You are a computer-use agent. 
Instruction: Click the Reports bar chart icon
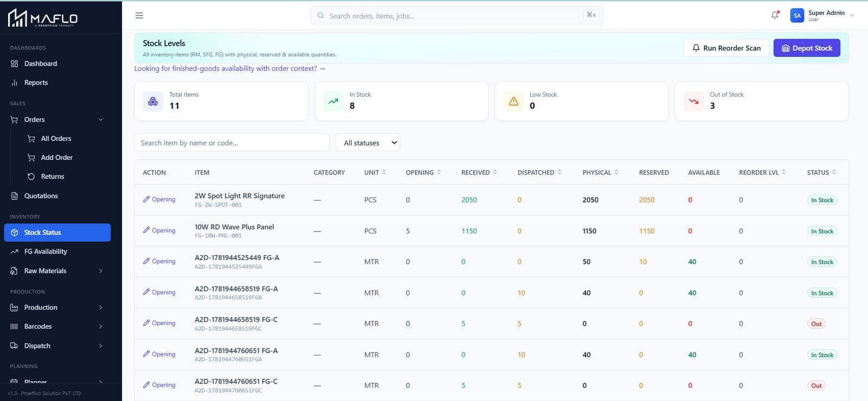pyautogui.click(x=15, y=82)
